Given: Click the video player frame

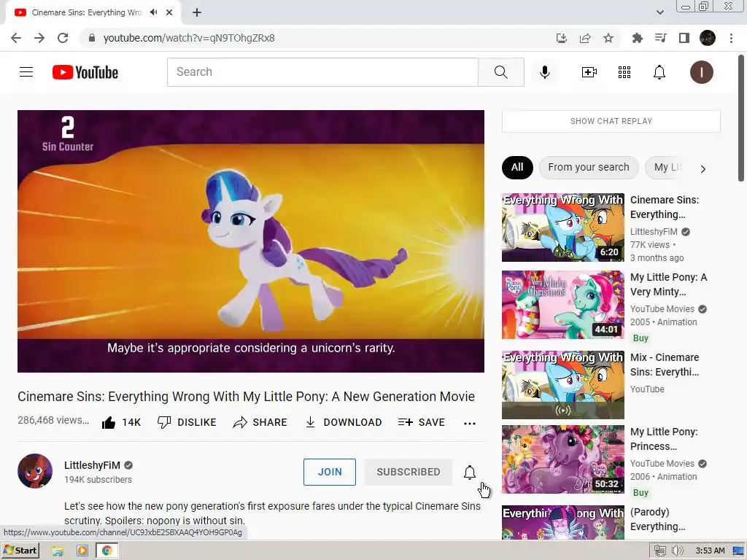Looking at the screenshot, I should click(x=251, y=241).
